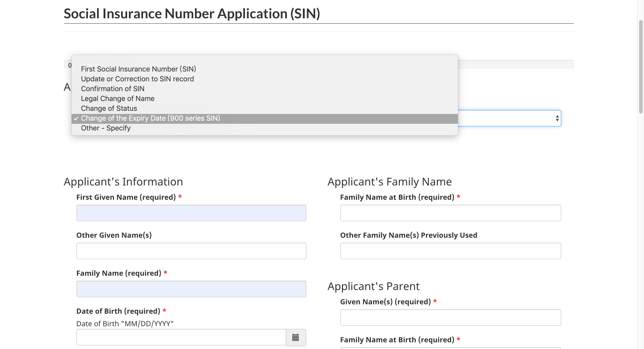
Task: Open the Date of Birth calendar picker
Action: point(296,338)
